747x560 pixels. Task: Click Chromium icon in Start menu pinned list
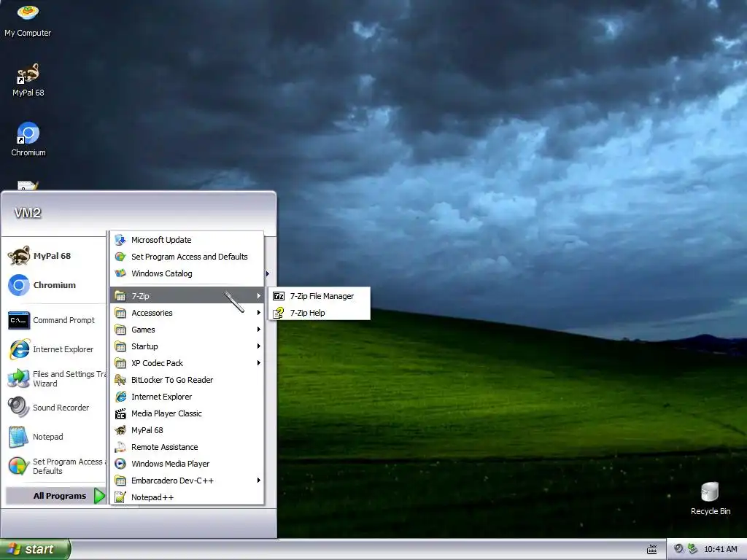click(x=19, y=285)
